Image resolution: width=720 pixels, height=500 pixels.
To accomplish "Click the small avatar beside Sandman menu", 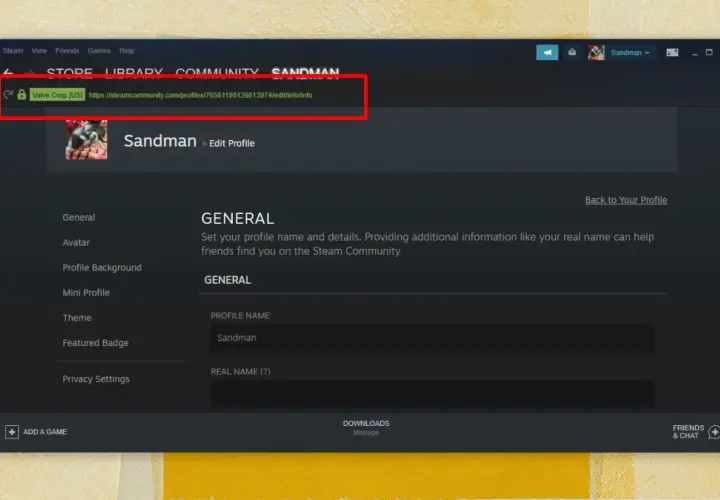I will [x=596, y=52].
